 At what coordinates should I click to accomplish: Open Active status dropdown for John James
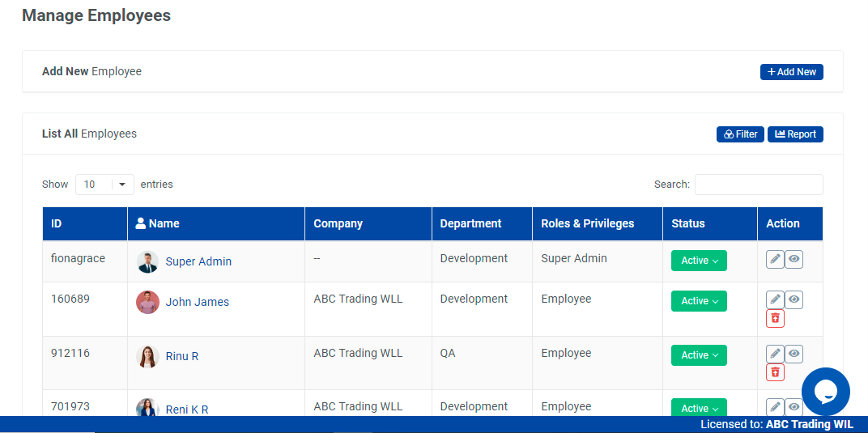(x=699, y=301)
